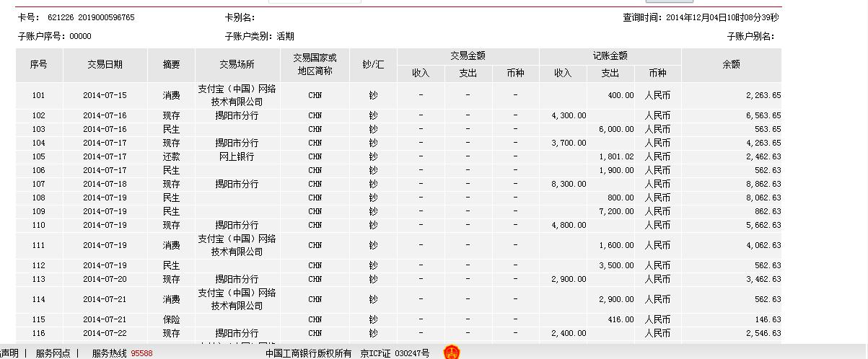
Task: Click 民生 summary in row 103
Action: coord(171,129)
